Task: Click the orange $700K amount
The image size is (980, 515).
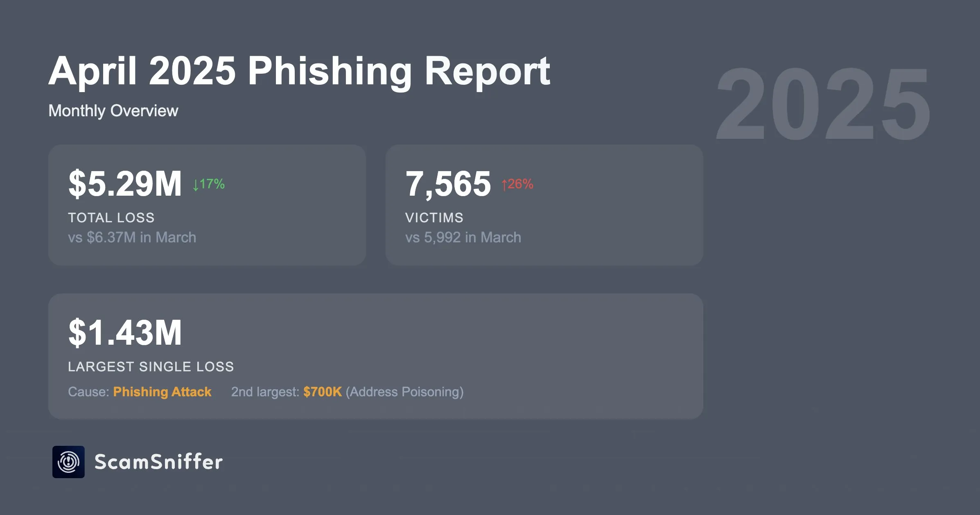Action: (x=323, y=392)
